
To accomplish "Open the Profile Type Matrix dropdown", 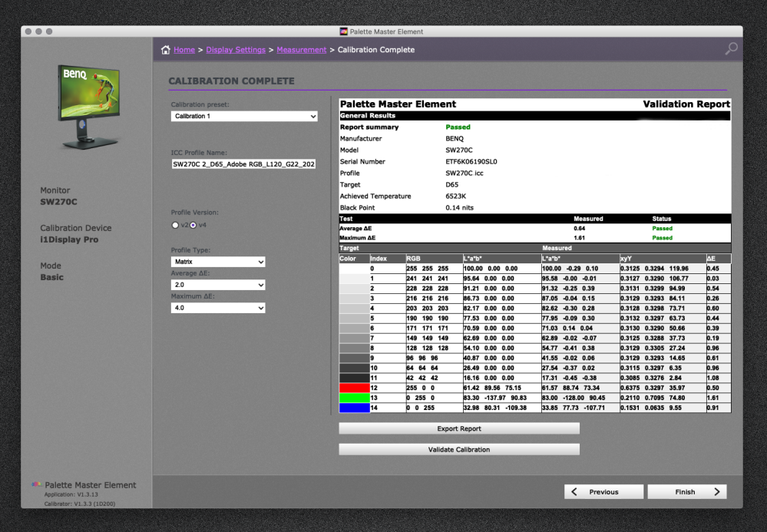I will click(x=218, y=262).
